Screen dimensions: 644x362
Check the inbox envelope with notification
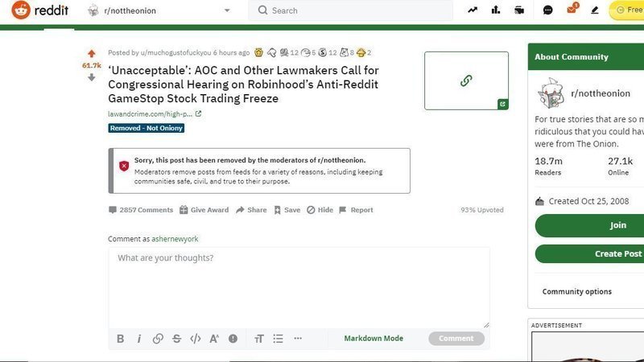572,10
